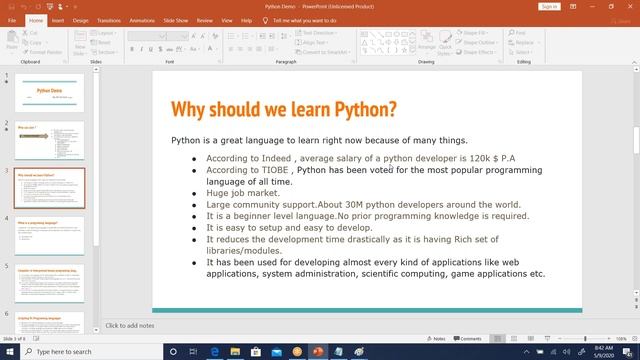Click Replace in Editing group
The width and height of the screenshot is (640, 360).
524,42
